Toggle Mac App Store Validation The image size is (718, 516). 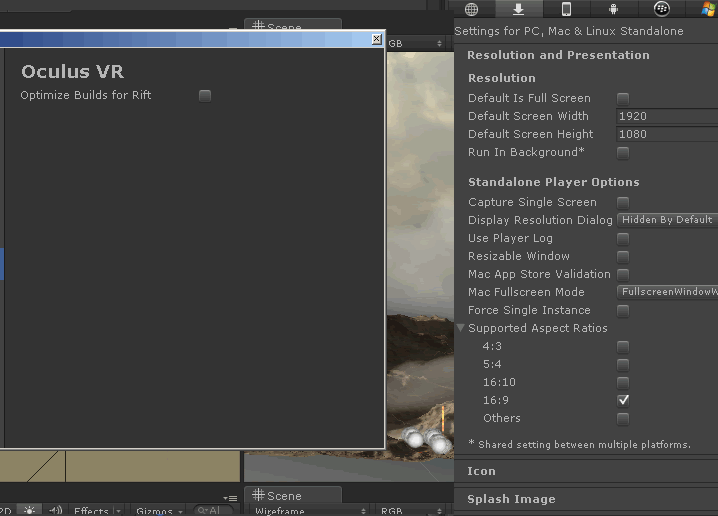click(623, 274)
